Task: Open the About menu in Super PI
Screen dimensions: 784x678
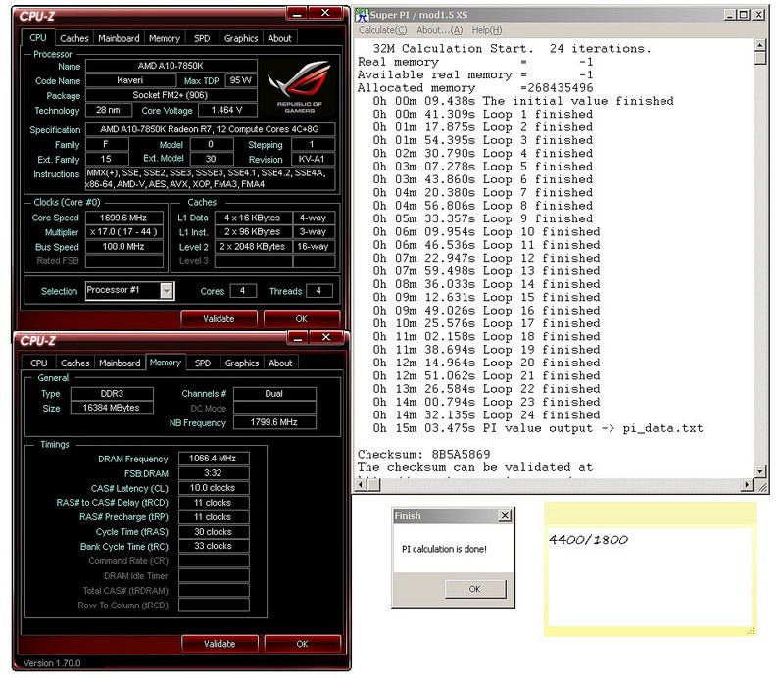Action: point(439,30)
